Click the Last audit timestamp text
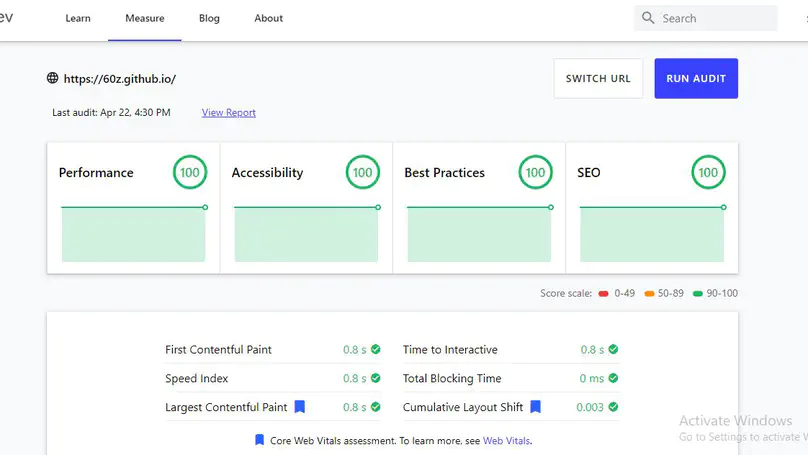 [111, 112]
